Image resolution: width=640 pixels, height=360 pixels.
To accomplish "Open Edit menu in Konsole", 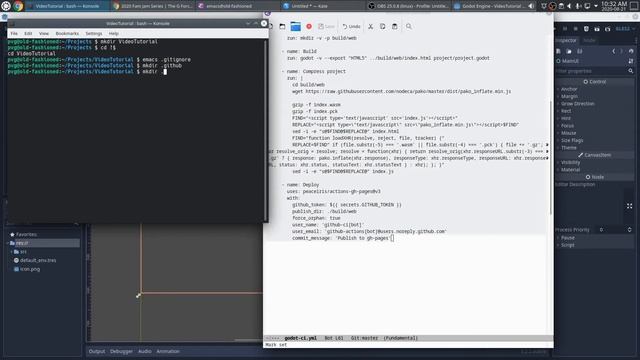I will (x=28, y=33).
